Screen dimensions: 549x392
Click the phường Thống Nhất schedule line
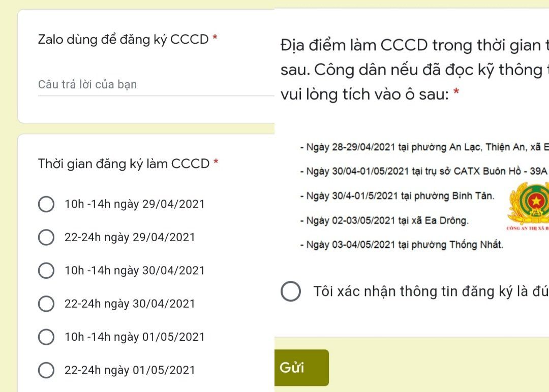click(x=402, y=245)
